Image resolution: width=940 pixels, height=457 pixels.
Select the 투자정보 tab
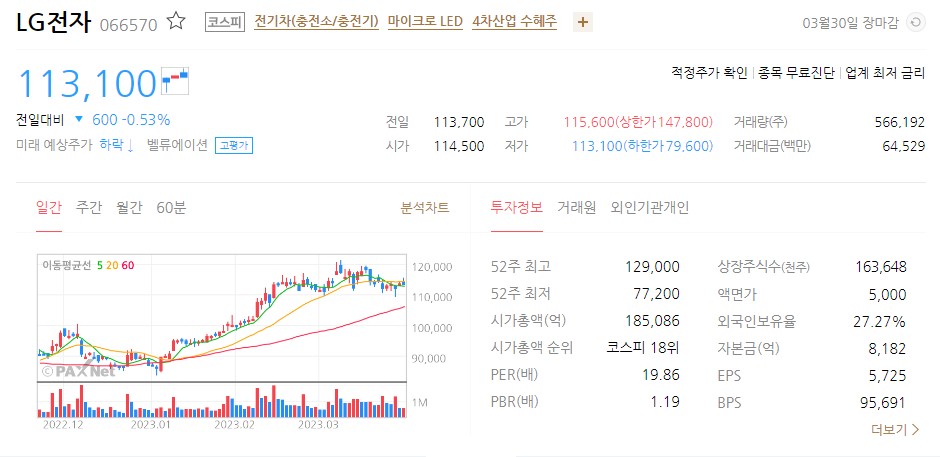point(517,208)
